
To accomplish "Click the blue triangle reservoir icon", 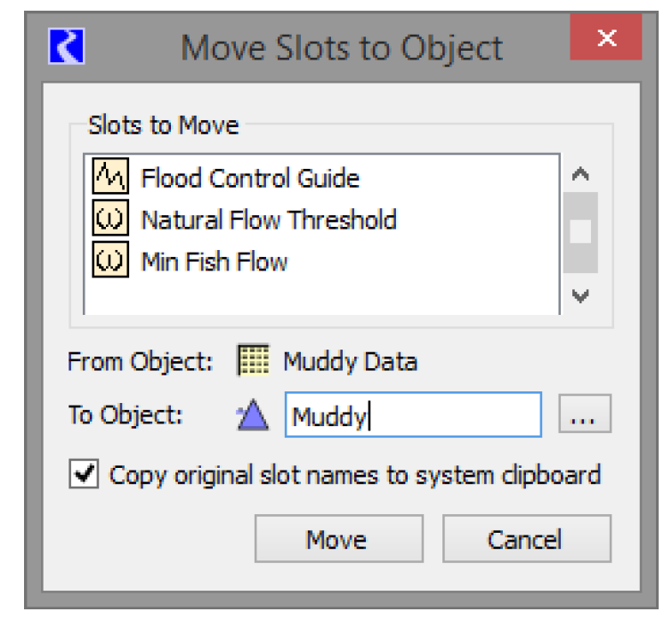I will (254, 415).
